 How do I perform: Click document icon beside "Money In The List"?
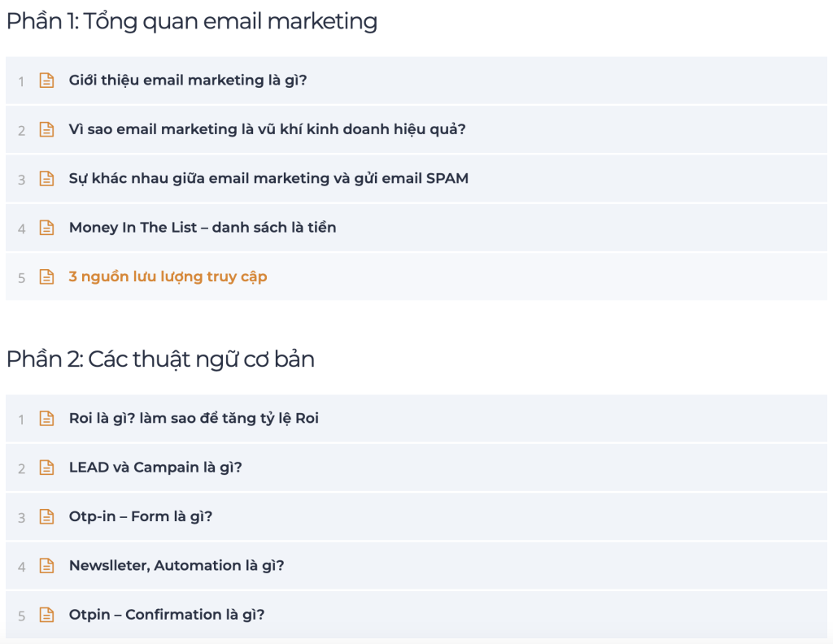point(47,228)
